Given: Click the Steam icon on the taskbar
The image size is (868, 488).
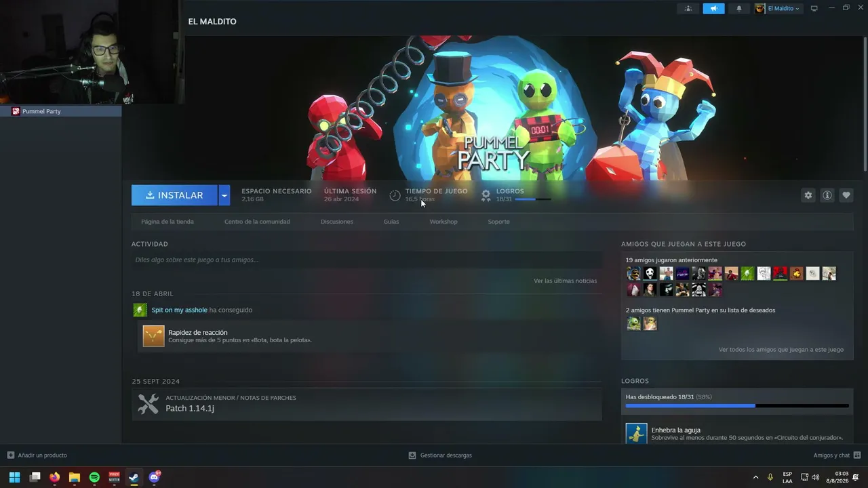Looking at the screenshot, I should (x=134, y=477).
